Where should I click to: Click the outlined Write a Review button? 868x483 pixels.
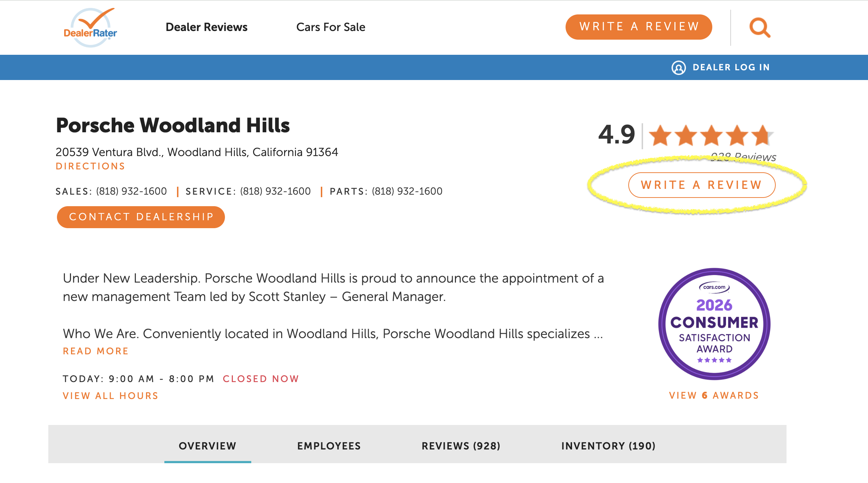[701, 185]
